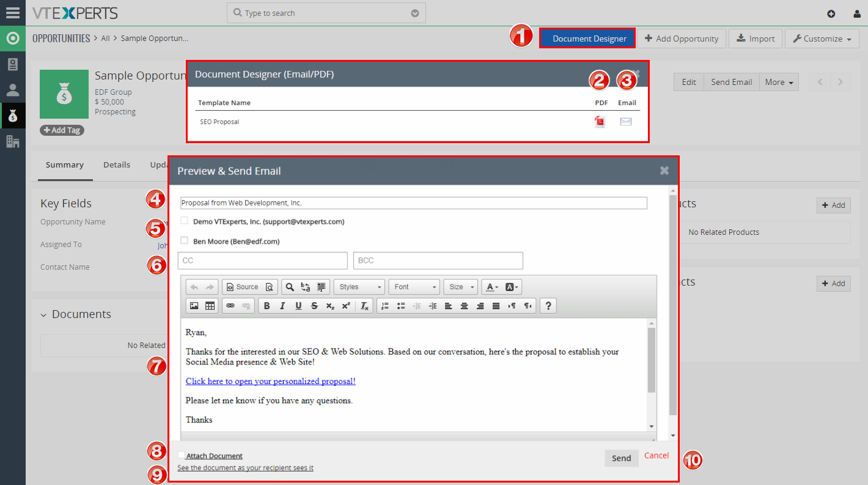This screenshot has height=485, width=868.
Task: Click the Add Opportunity button
Action: pyautogui.click(x=682, y=39)
